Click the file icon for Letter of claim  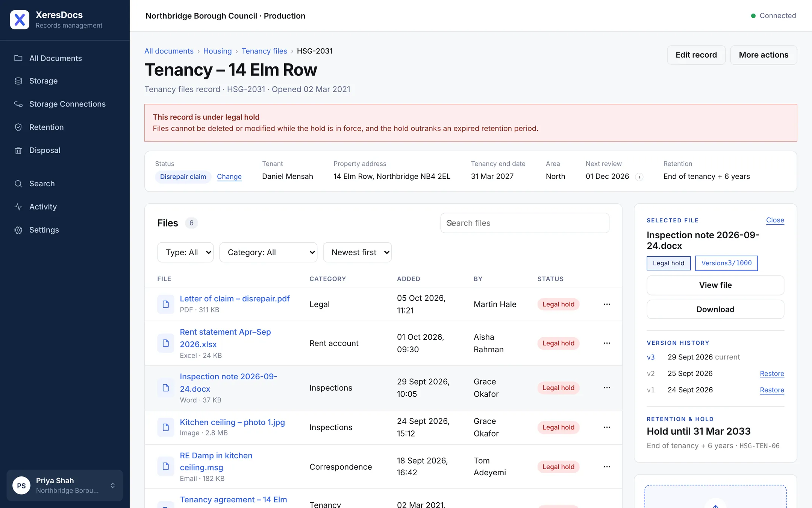pos(166,304)
